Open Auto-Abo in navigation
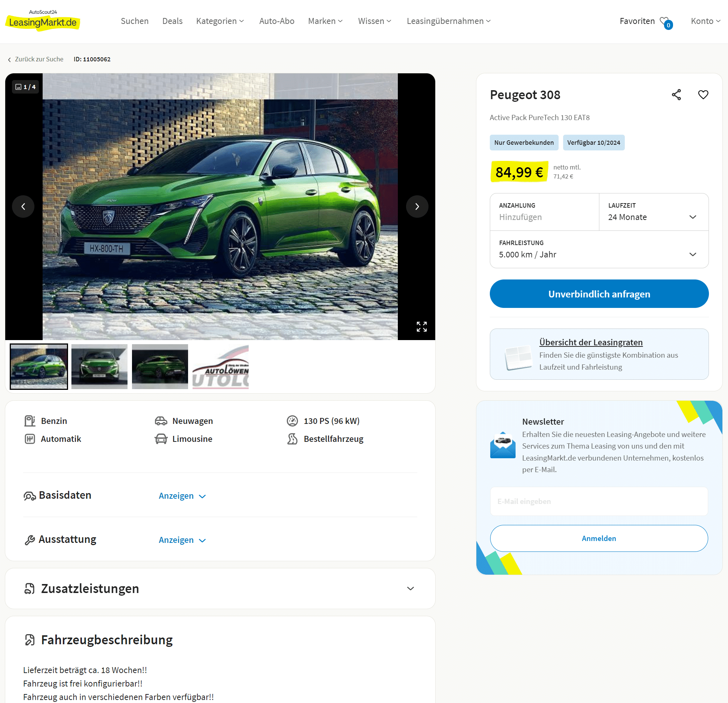Viewport: 728px width, 703px height. pos(277,21)
